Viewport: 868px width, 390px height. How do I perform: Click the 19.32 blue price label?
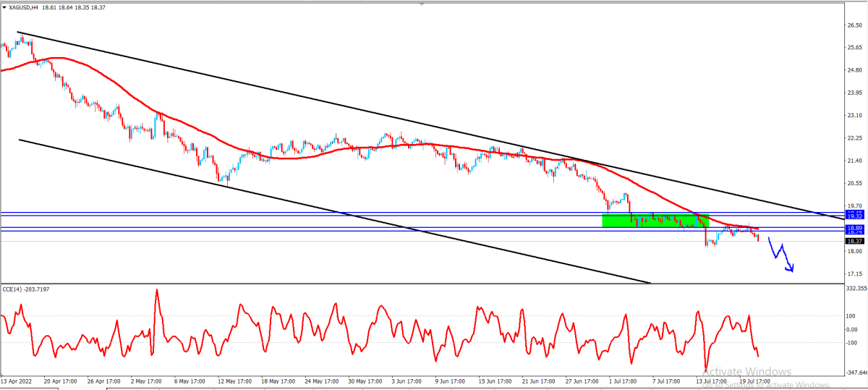pyautogui.click(x=854, y=216)
